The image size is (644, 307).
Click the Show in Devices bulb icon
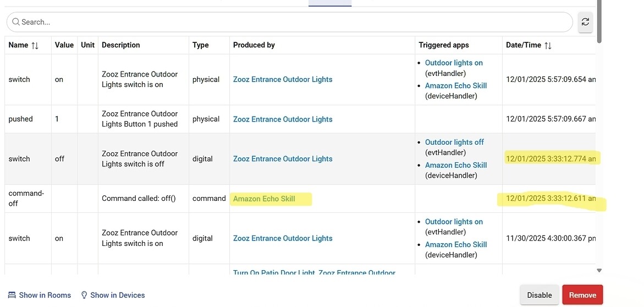[84, 295]
